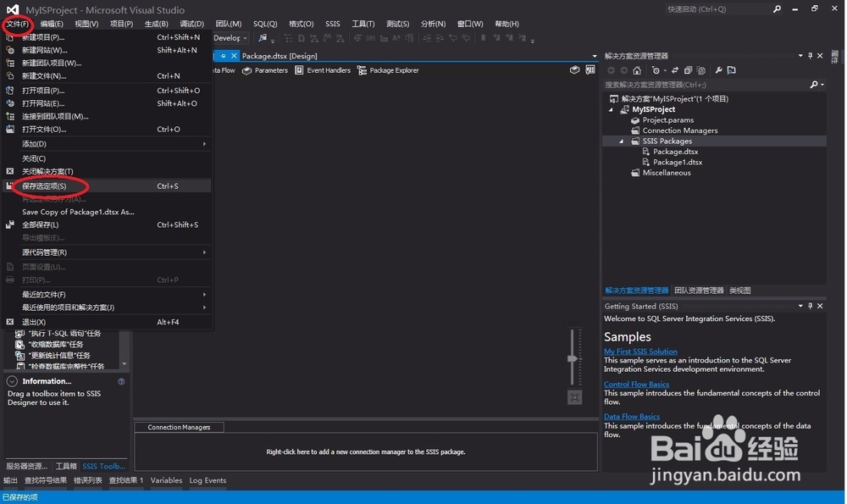Screen dimensions: 847x504
Task: Open the 文件(F) menu
Action: click(x=17, y=24)
